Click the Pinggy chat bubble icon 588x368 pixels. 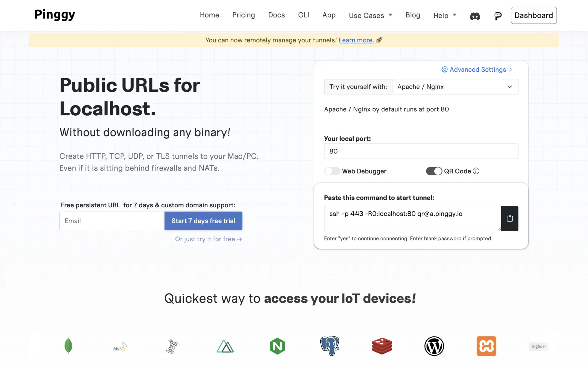[498, 16]
